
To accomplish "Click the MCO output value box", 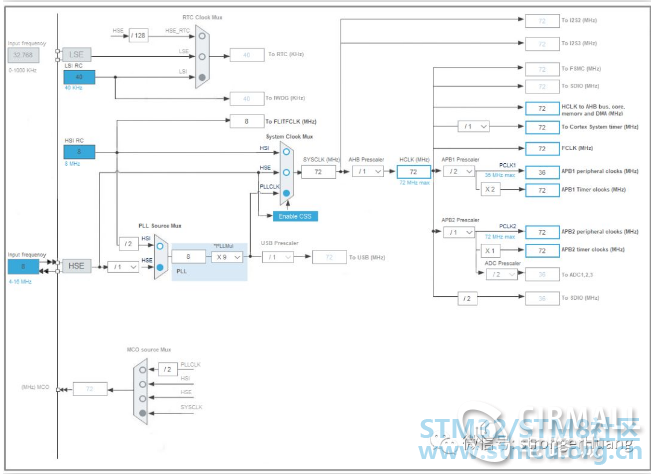I will point(90,389).
